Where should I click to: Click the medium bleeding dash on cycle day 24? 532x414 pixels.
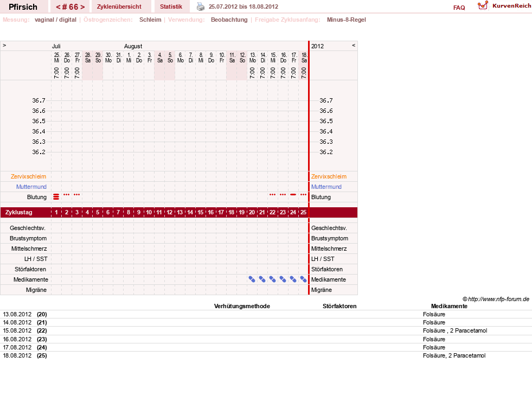click(293, 194)
